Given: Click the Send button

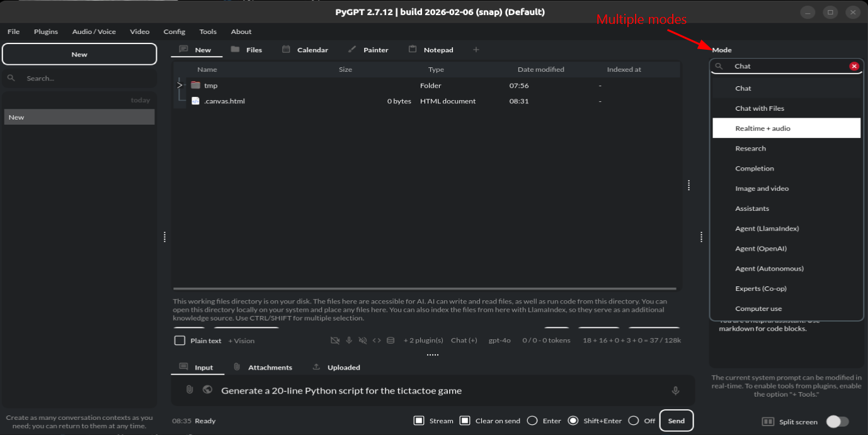Looking at the screenshot, I should coord(677,421).
